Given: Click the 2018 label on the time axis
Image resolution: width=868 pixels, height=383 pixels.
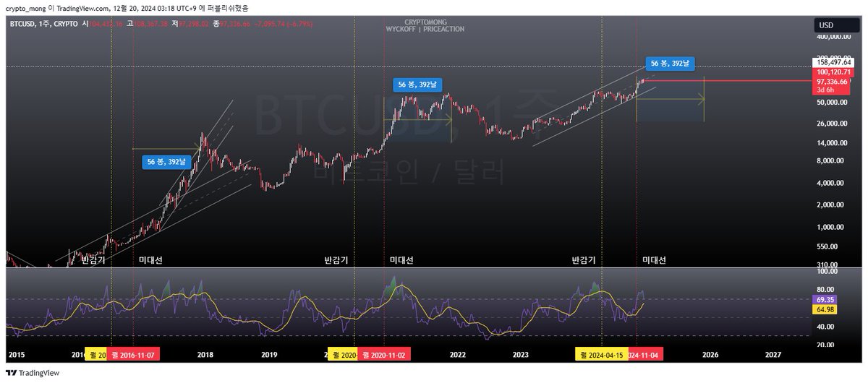Looking at the screenshot, I should [x=205, y=355].
